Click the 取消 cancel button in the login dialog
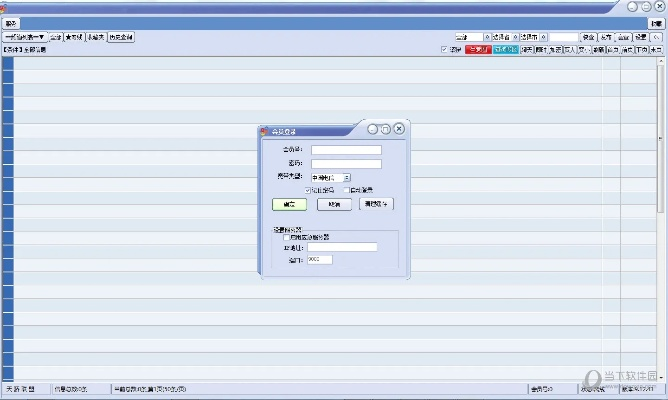Viewport: 668px width, 400px height. 334,204
